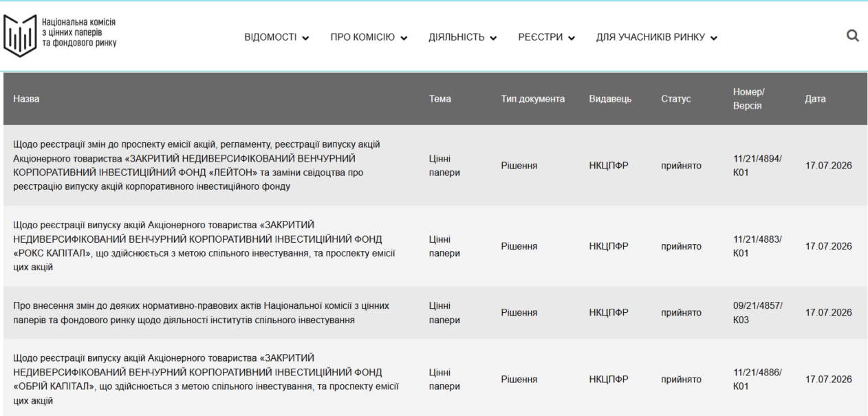Expand the ПРО КОМІСІЮ dropdown menu
The image size is (868, 416).
click(370, 37)
